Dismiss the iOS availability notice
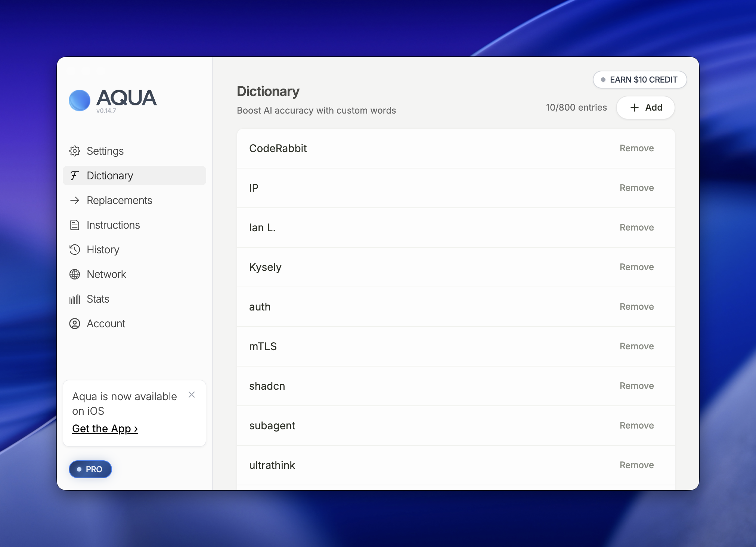Screen dimensions: 756x547 point(192,395)
